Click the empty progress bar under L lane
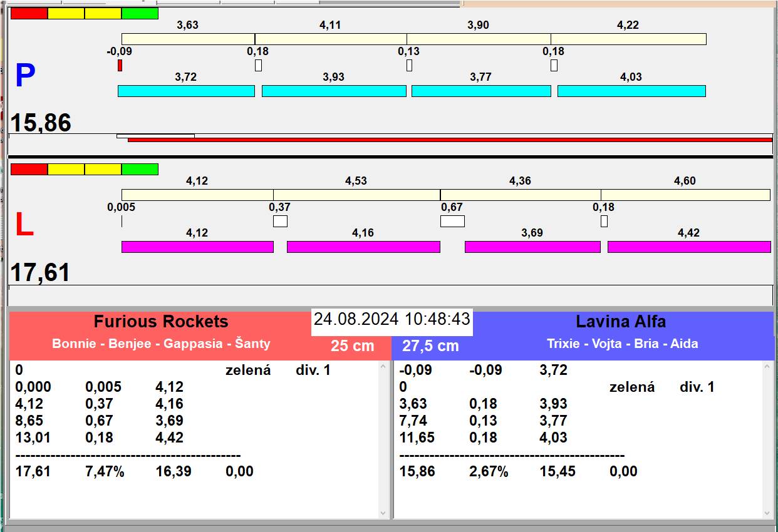The height and width of the screenshot is (532, 778). pos(390,295)
